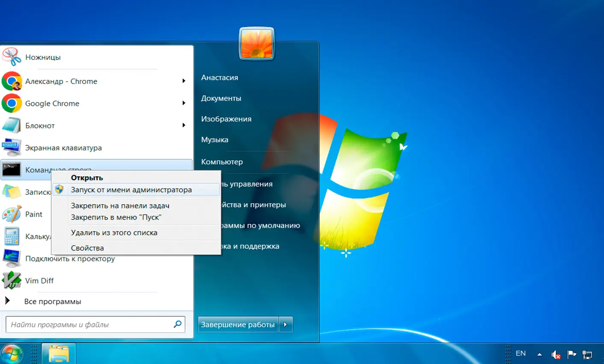This screenshot has width=604, height=364.
Task: Click the magnifier icon in search box
Action: (x=178, y=324)
